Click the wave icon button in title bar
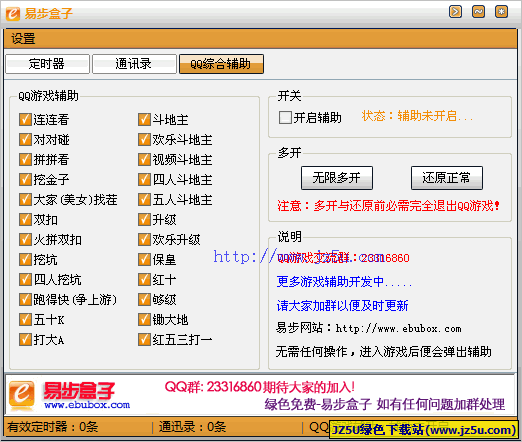The height and width of the screenshot is (442, 522). tap(478, 12)
